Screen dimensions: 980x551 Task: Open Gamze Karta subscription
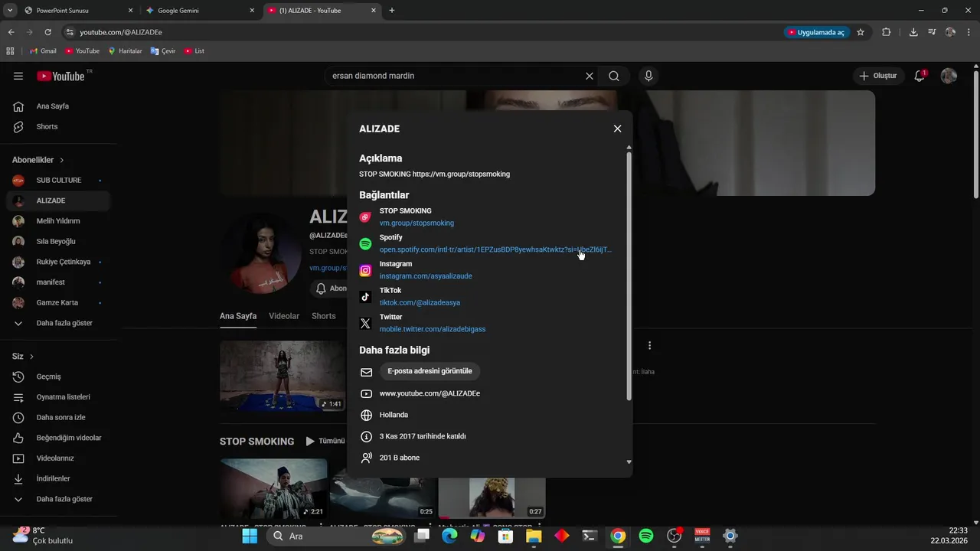click(x=58, y=302)
